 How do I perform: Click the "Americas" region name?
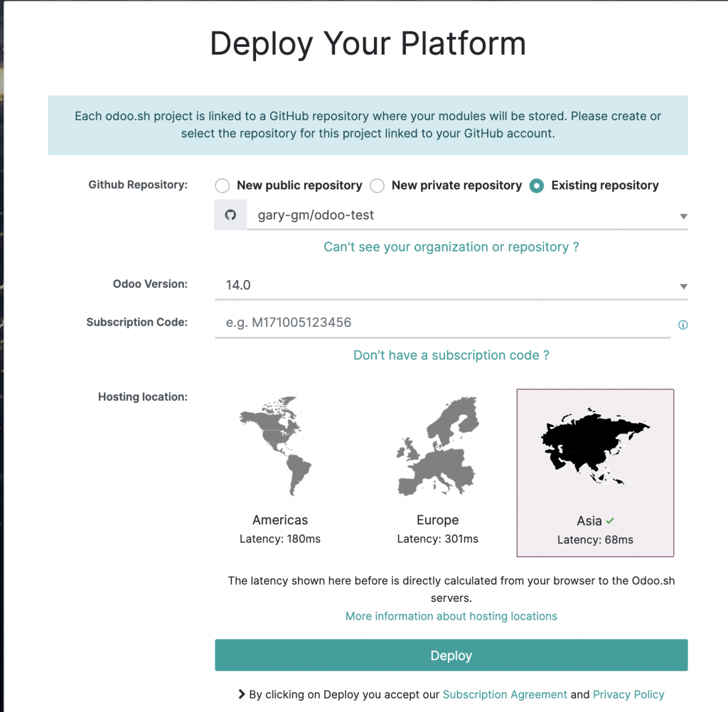coord(280,520)
